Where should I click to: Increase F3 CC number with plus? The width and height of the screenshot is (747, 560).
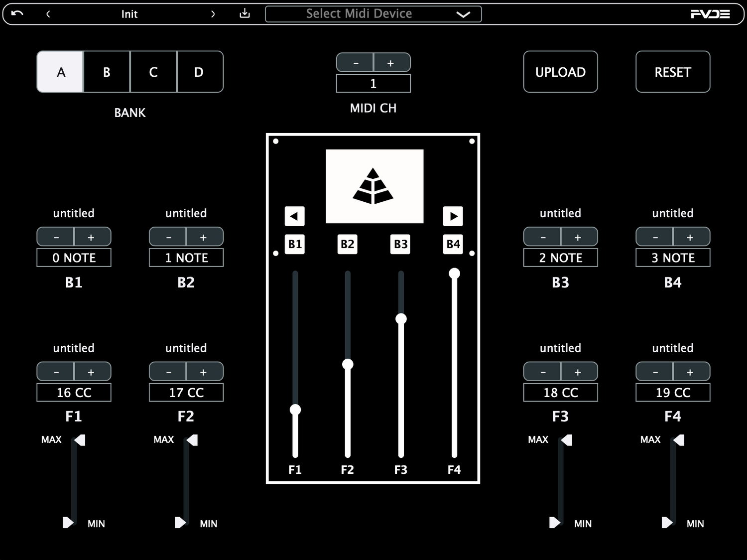(x=579, y=372)
